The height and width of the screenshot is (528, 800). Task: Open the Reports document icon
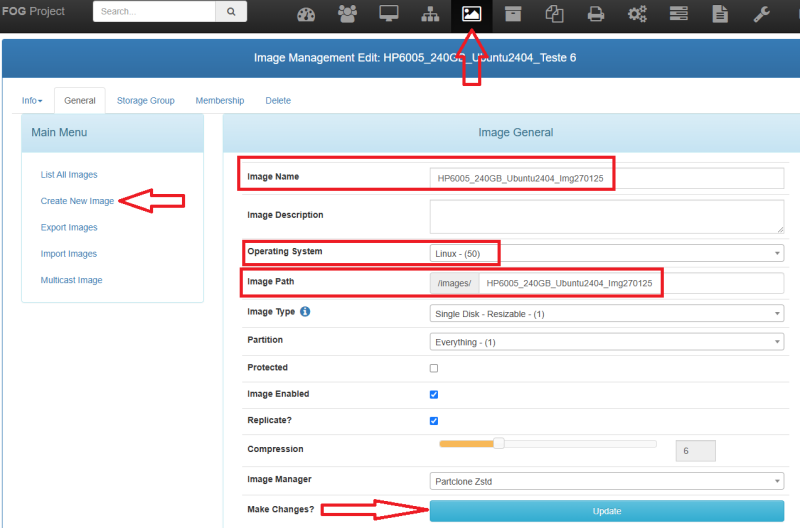pyautogui.click(x=720, y=14)
